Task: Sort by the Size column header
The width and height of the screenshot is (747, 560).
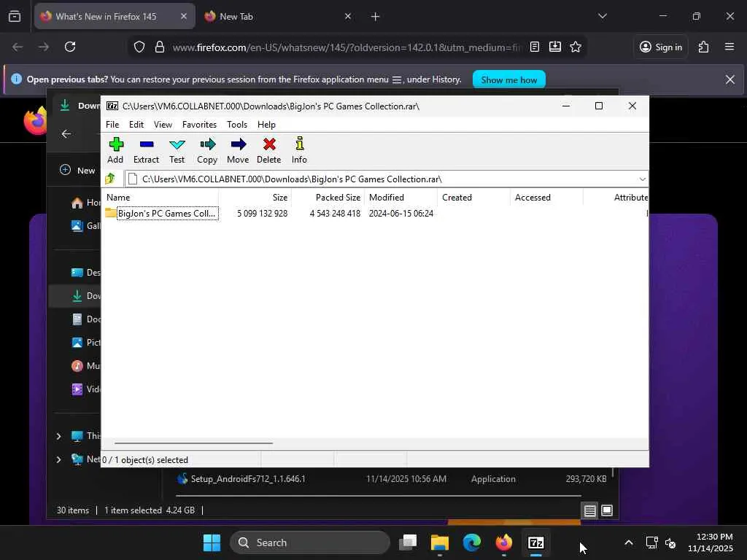Action: (x=255, y=197)
